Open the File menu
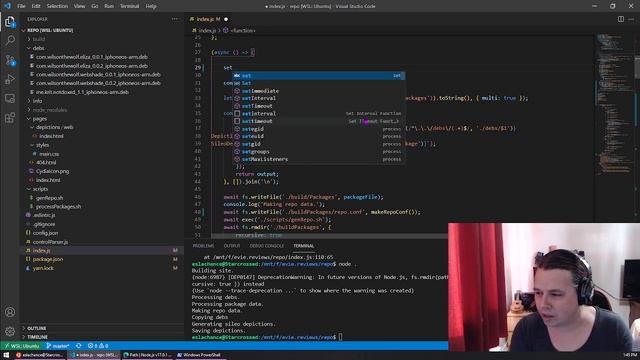640x360 pixels. tap(21, 6)
